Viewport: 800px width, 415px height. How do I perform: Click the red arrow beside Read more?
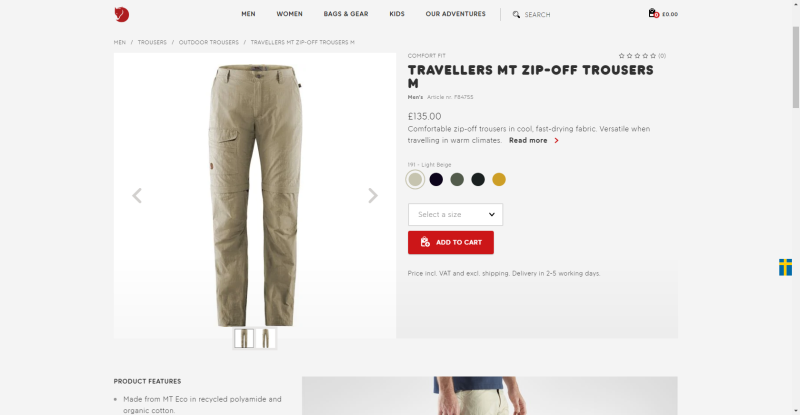coord(556,140)
